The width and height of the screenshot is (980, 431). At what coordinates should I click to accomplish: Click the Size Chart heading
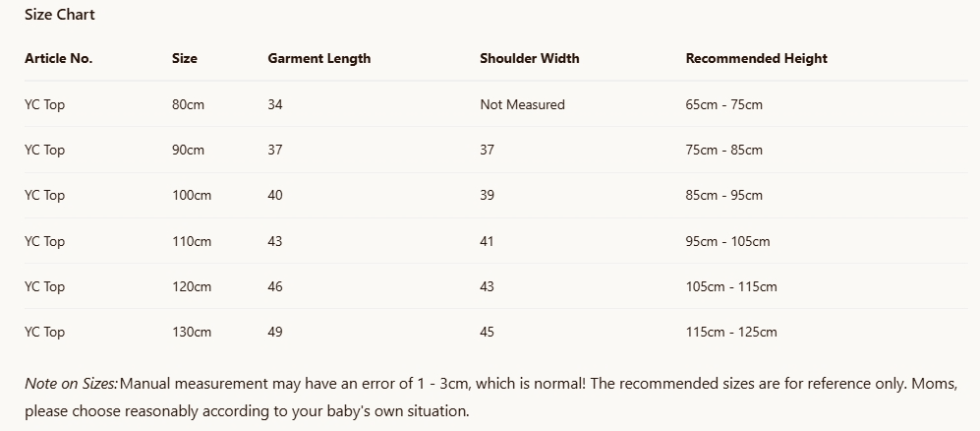[x=60, y=15]
